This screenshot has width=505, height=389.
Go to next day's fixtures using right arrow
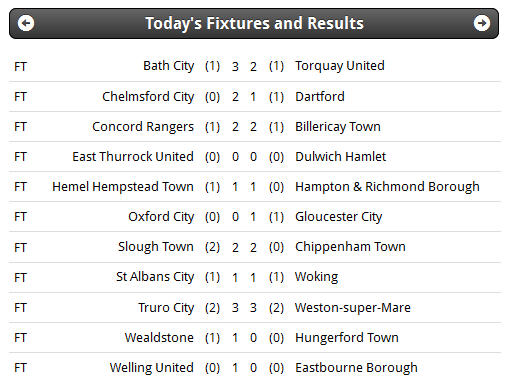[x=482, y=23]
